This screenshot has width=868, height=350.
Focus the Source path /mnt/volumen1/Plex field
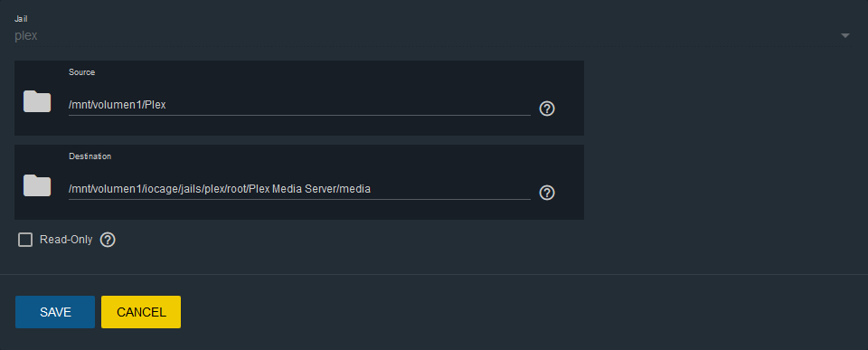[x=299, y=105]
